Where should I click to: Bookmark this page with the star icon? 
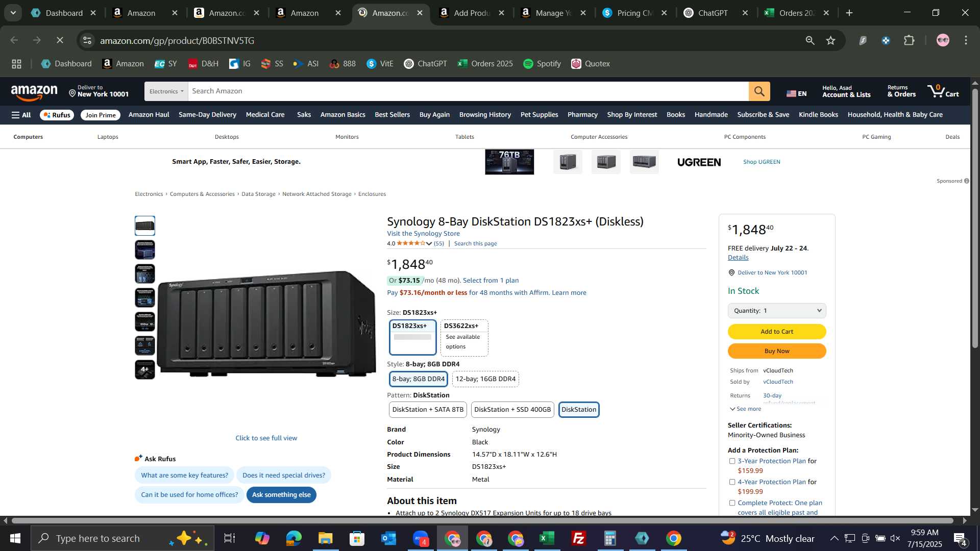point(830,40)
